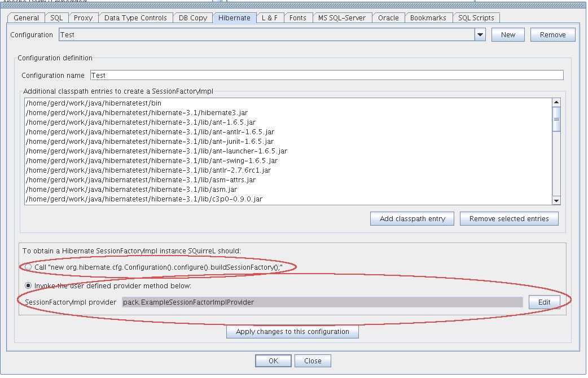Click the Remove configuration button

click(x=552, y=35)
